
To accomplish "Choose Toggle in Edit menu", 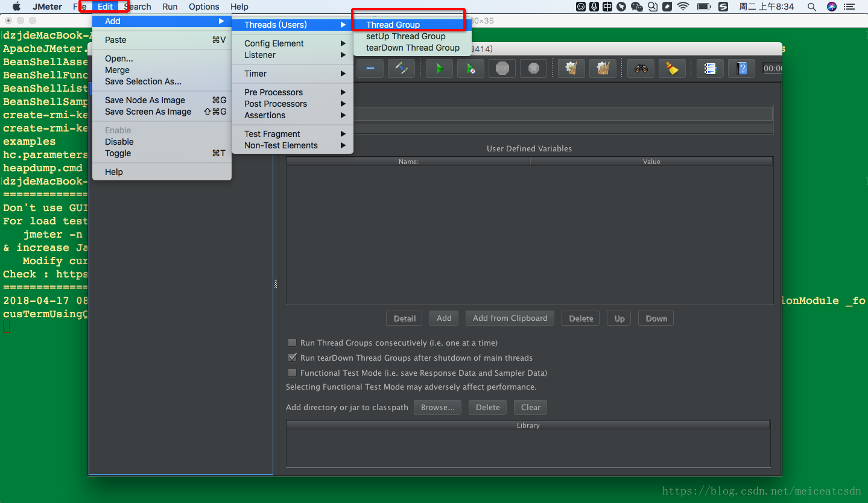I will pos(162,153).
